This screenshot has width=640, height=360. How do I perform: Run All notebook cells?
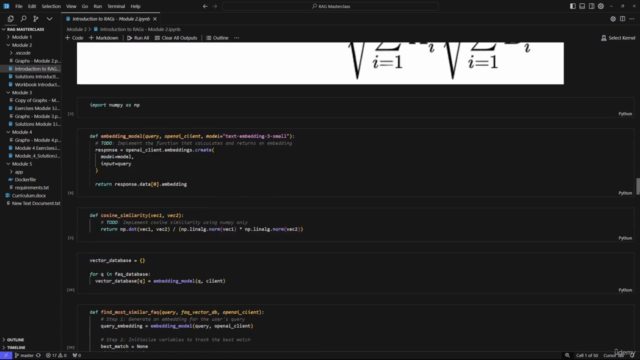tap(138, 38)
